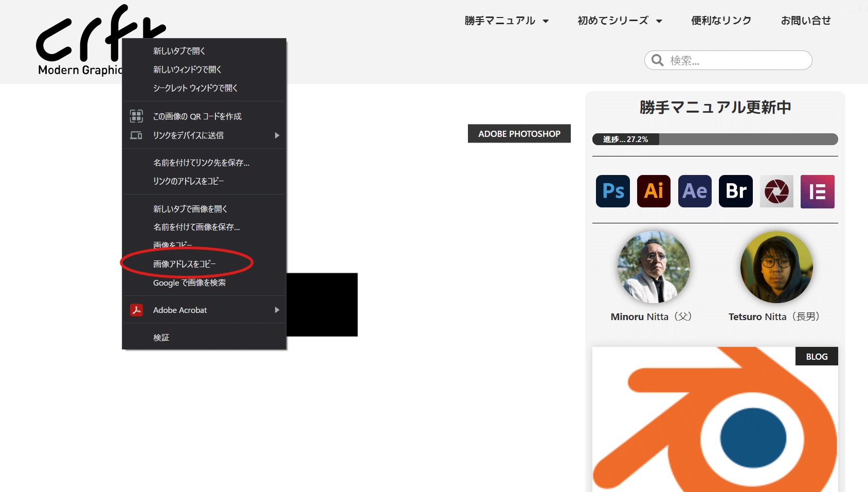
Task: Click the 勝手マニュアル更新中 heading
Action: [715, 107]
